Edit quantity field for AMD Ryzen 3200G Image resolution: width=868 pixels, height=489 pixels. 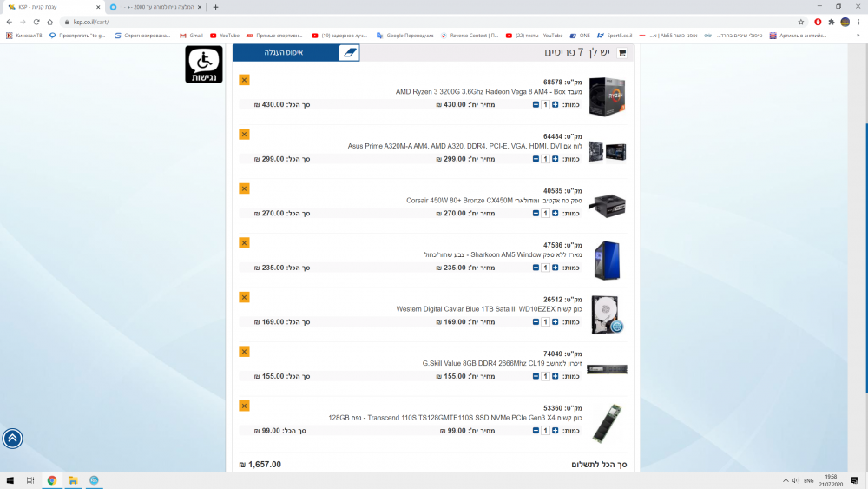545,104
